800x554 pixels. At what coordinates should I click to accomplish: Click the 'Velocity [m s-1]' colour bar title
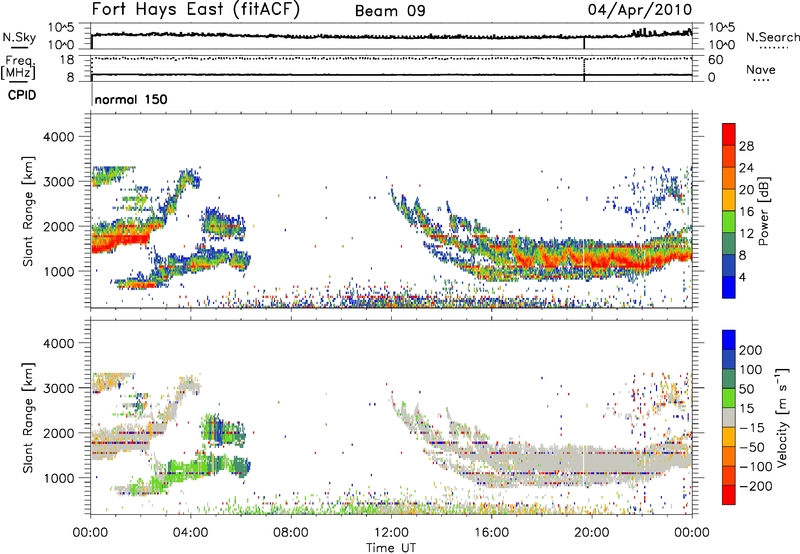click(x=782, y=417)
